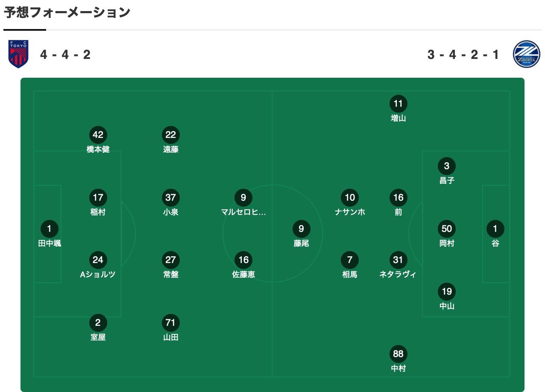Select player number 42 橋本健
545x392 pixels.
click(x=98, y=135)
